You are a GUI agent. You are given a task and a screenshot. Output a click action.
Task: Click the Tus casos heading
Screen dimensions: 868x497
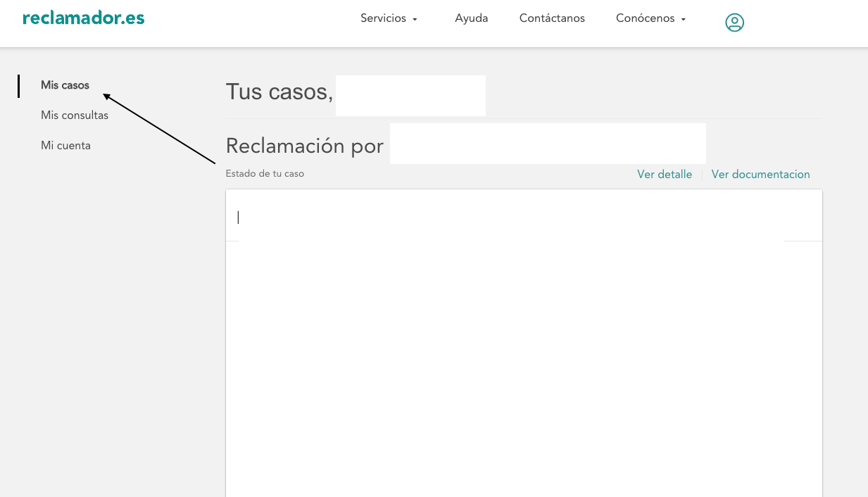279,92
